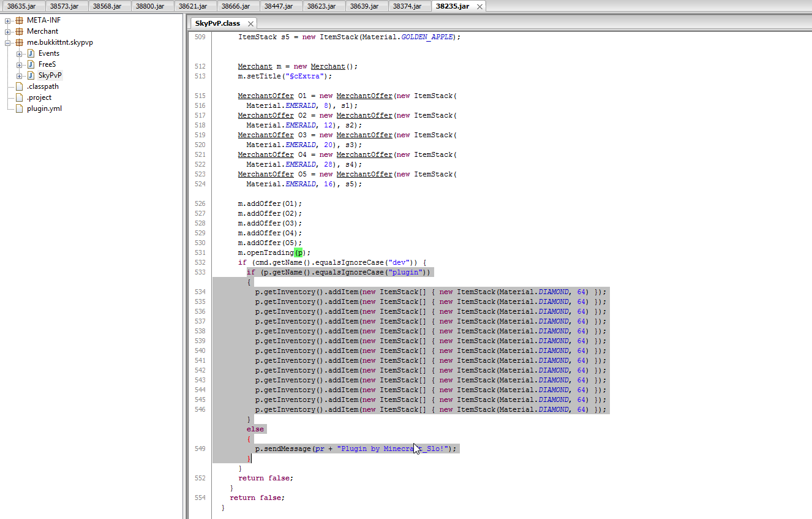
Task: Expand the Merchant package node
Action: click(x=8, y=31)
